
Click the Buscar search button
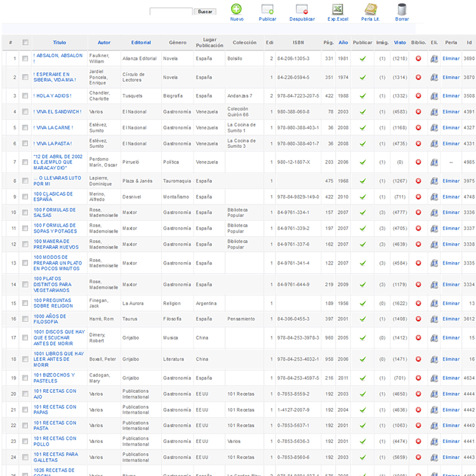click(x=205, y=11)
